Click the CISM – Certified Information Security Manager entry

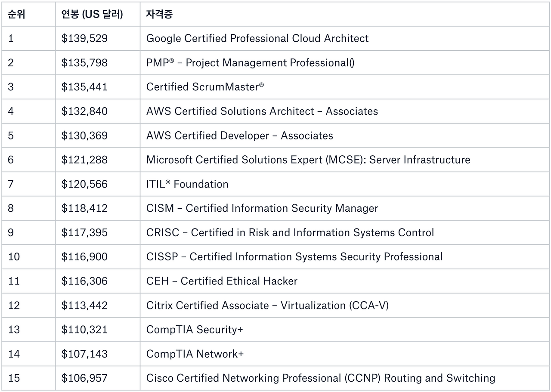262,208
